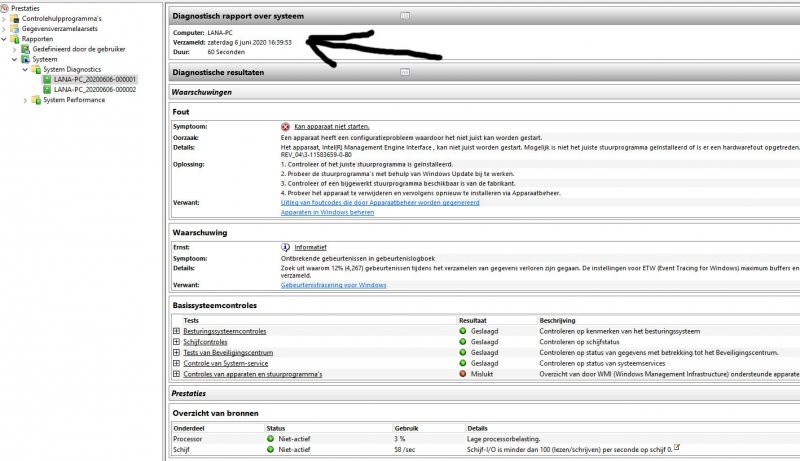Collapse the System Diagnostics tree node
The height and width of the screenshot is (461, 800).
(25, 69)
